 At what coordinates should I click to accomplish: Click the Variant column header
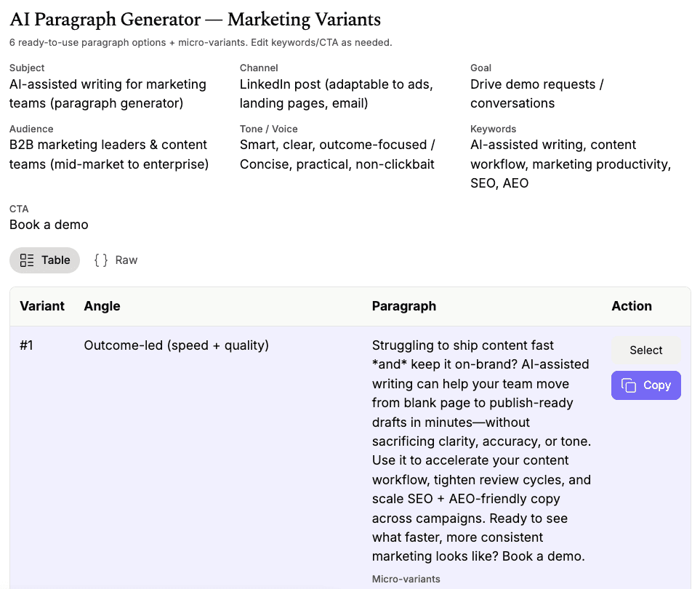click(x=42, y=306)
